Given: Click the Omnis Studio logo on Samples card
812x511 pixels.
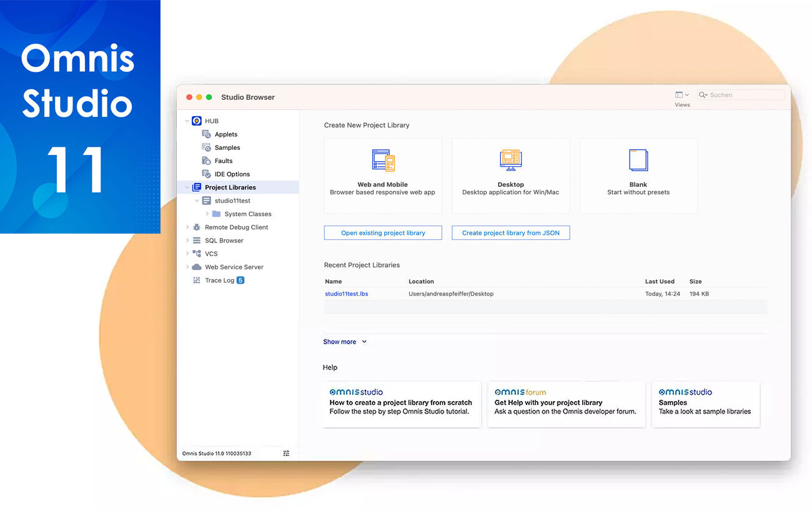Looking at the screenshot, I should pyautogui.click(x=685, y=392).
